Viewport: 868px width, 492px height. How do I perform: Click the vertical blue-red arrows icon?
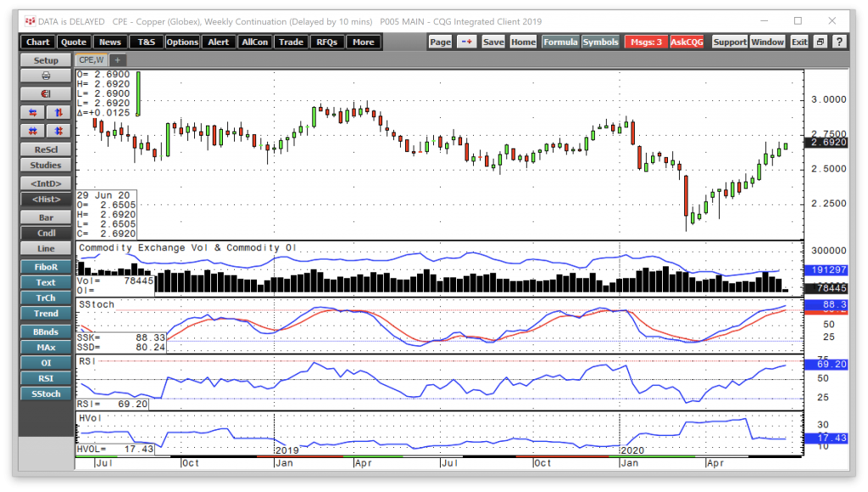[58, 112]
